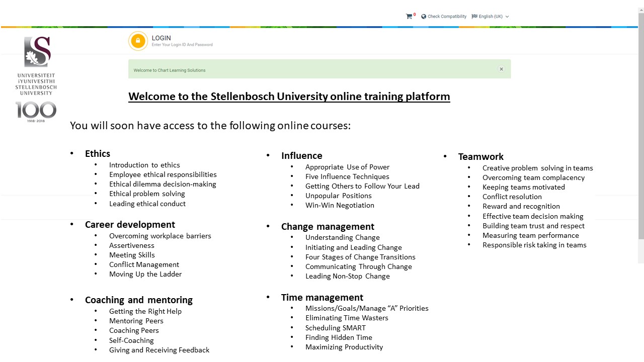Viewport: 644px width, 362px height.
Task: Select the 'Teamwork' course heading
Action: [481, 157]
